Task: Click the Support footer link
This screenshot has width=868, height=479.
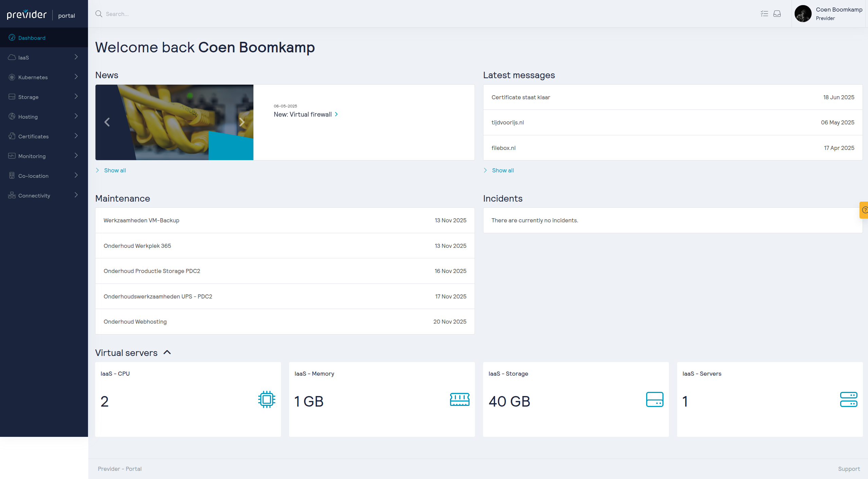Action: tap(849, 469)
